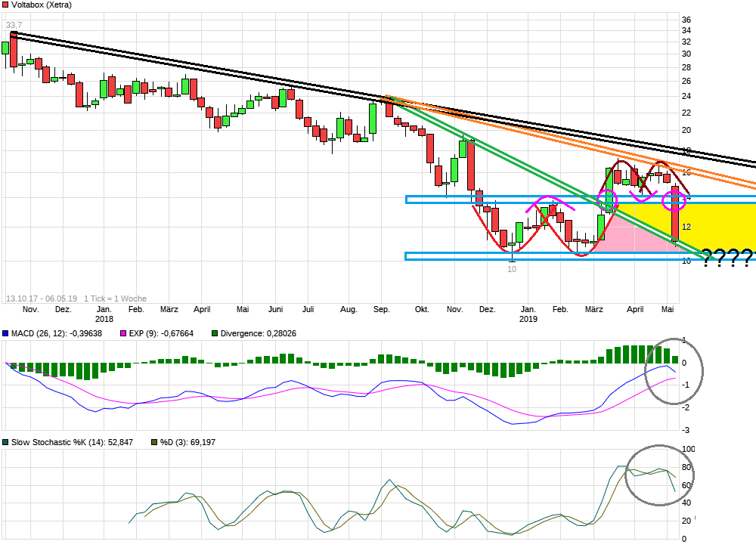Click the %D (3) legend swatch
Viewport: 756px width, 560px height.
coord(155,442)
